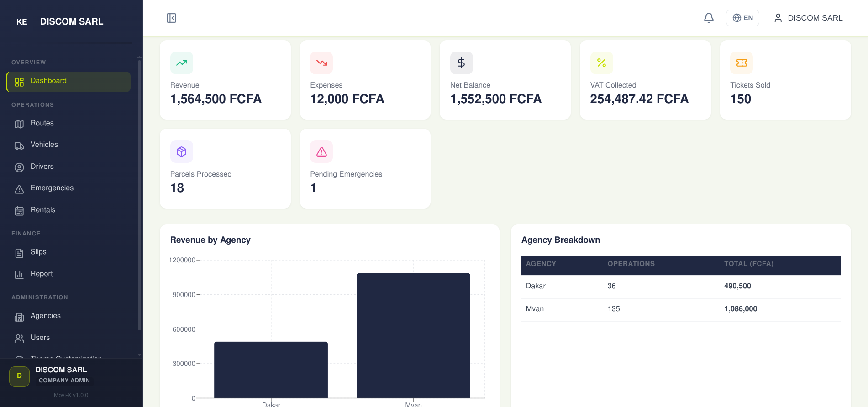Image resolution: width=868 pixels, height=407 pixels.
Task: Click the Parcels Processed box icon
Action: coord(182,151)
